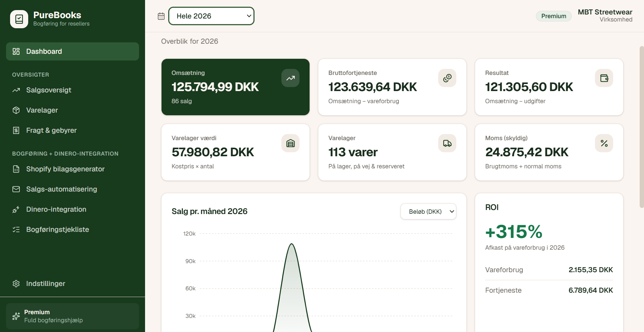The image size is (644, 332).
Task: Click the Resultat wallet icon
Action: (604, 78)
